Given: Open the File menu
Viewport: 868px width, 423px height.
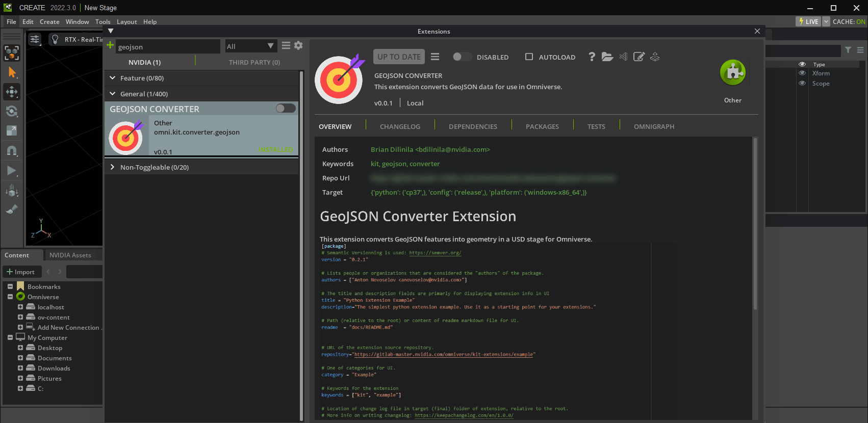Looking at the screenshot, I should click(11, 22).
